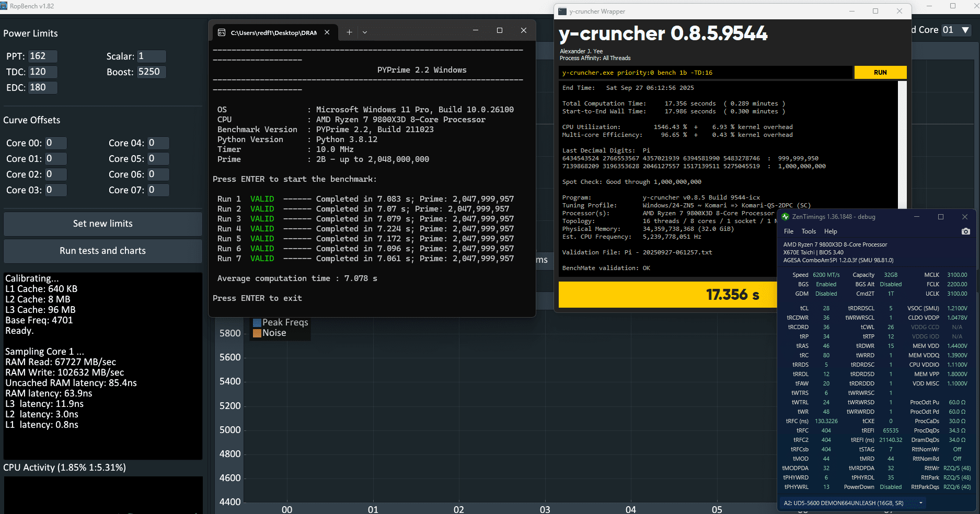Click the PPT value field showing 162
Screen dimensions: 980x514
click(43, 56)
